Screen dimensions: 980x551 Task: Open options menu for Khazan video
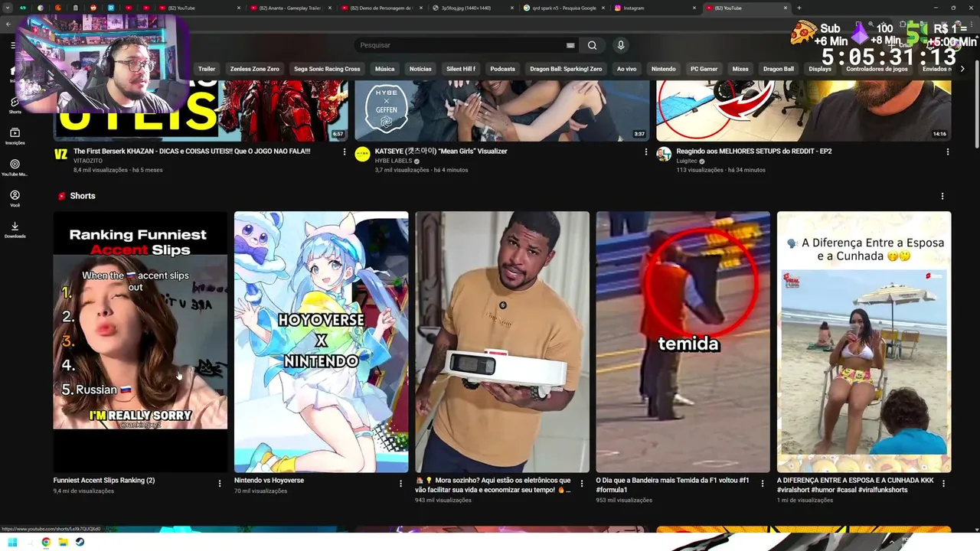tap(345, 152)
